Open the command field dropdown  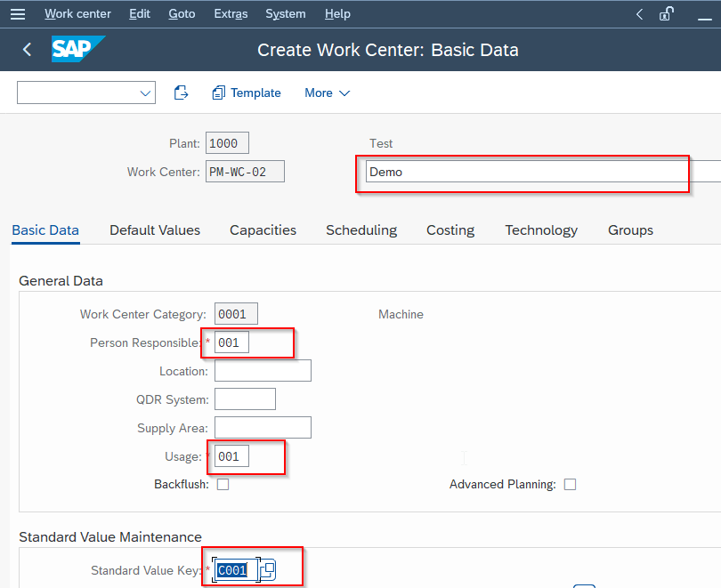pyautogui.click(x=145, y=93)
